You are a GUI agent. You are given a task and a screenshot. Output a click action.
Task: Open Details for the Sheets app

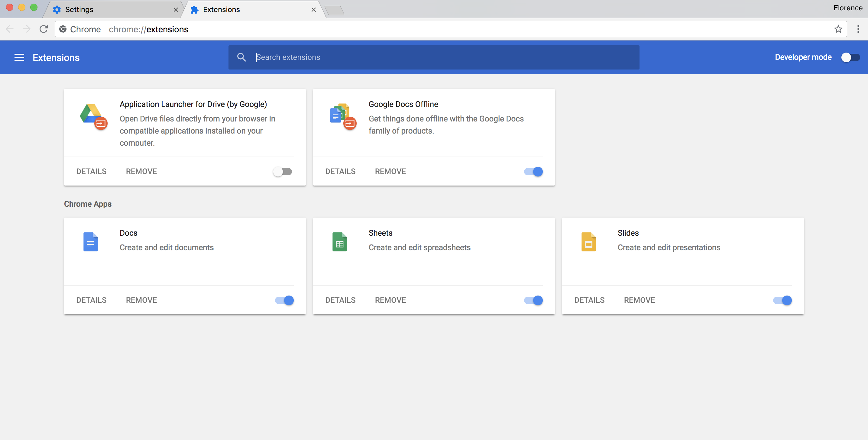(x=340, y=300)
